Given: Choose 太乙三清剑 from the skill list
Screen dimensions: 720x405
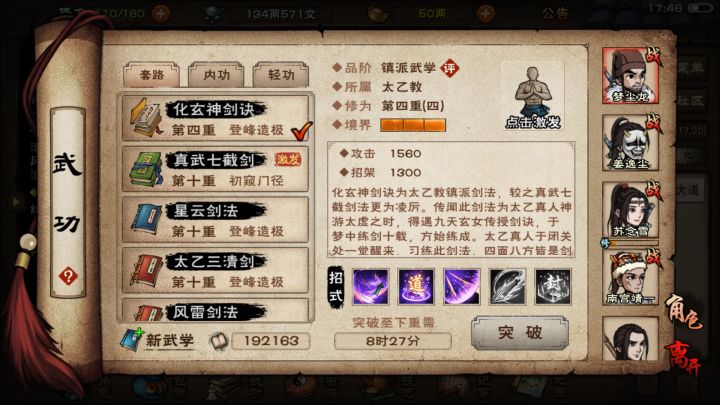Looking at the screenshot, I should [x=216, y=270].
